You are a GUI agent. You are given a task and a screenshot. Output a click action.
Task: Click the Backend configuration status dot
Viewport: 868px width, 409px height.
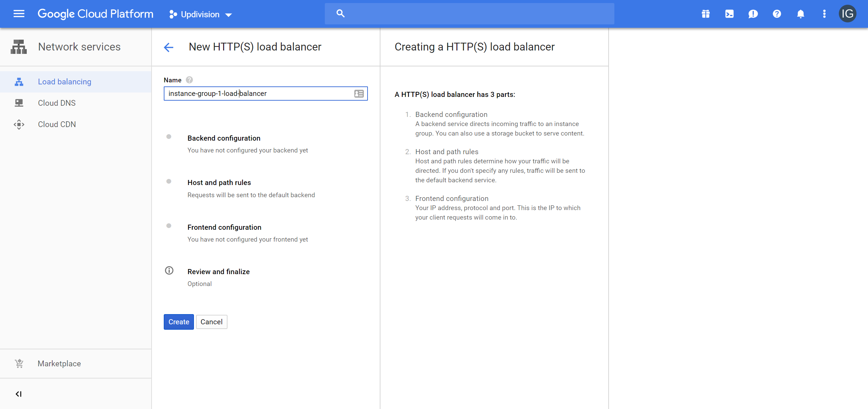tap(169, 137)
